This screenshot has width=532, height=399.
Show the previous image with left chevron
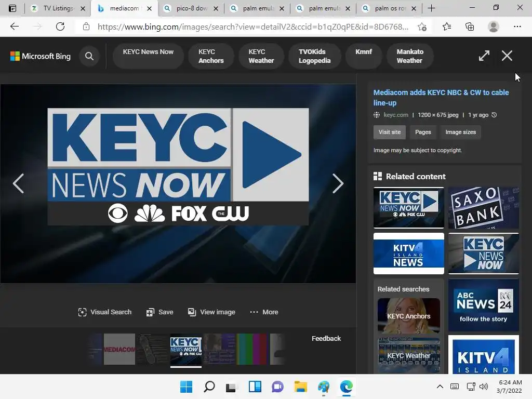tap(18, 183)
